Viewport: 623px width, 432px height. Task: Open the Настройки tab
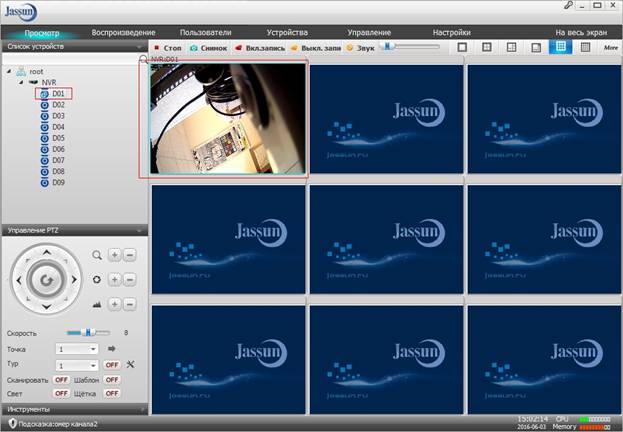(451, 33)
